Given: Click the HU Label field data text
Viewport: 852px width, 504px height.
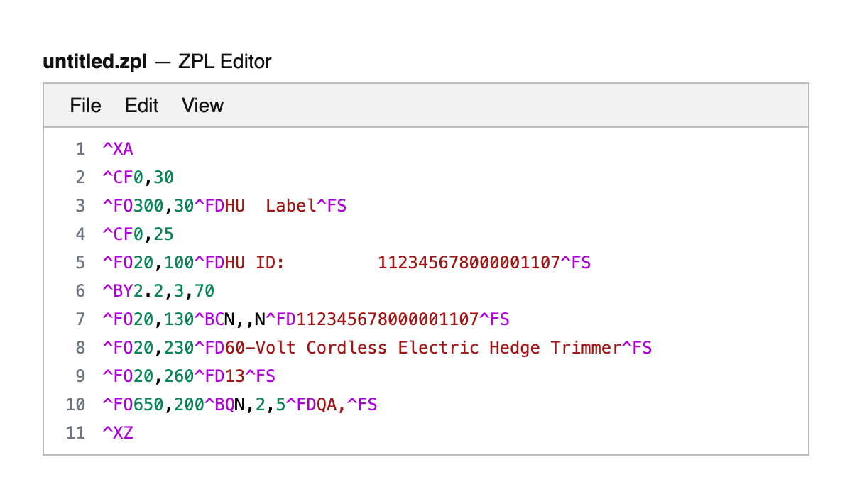Looking at the screenshot, I should (x=271, y=205).
